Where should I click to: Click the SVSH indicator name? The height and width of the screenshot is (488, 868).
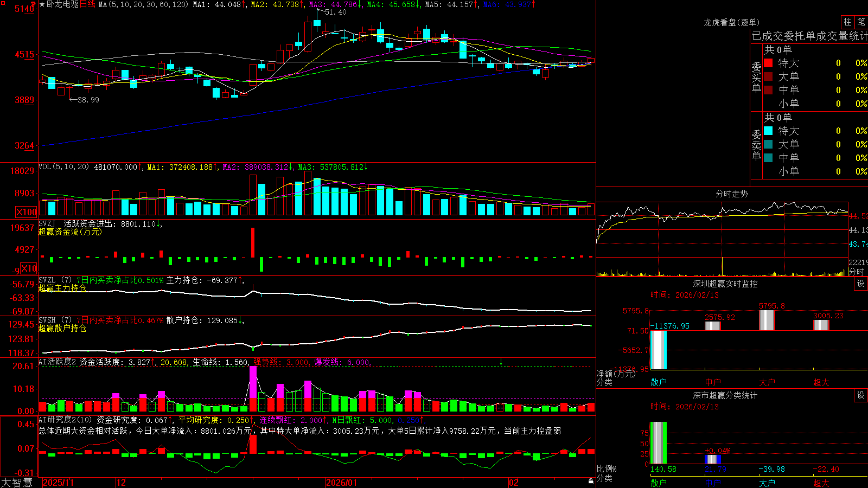pos(47,320)
